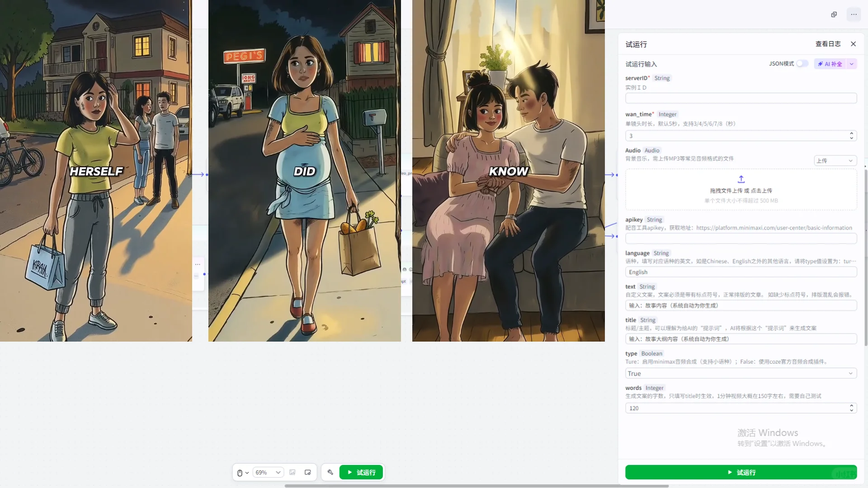Open the Audio 上传 type dropdown
The image size is (868, 488).
[835, 160]
